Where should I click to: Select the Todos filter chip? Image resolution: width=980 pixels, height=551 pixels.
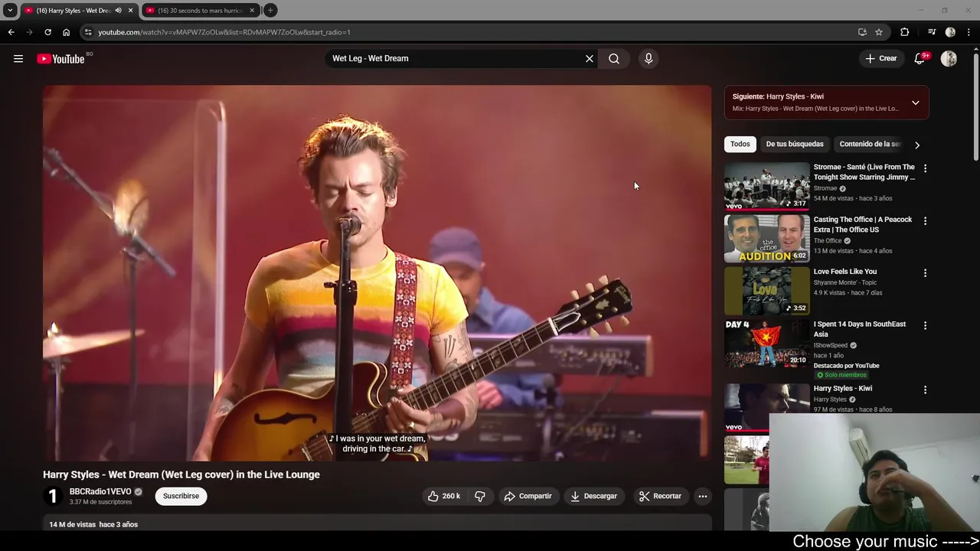coord(740,144)
